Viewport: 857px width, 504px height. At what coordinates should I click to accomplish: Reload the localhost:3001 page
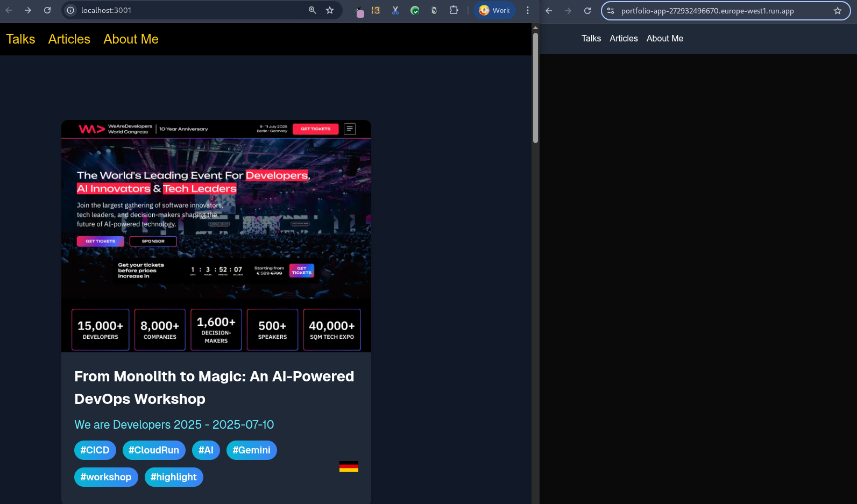click(47, 10)
